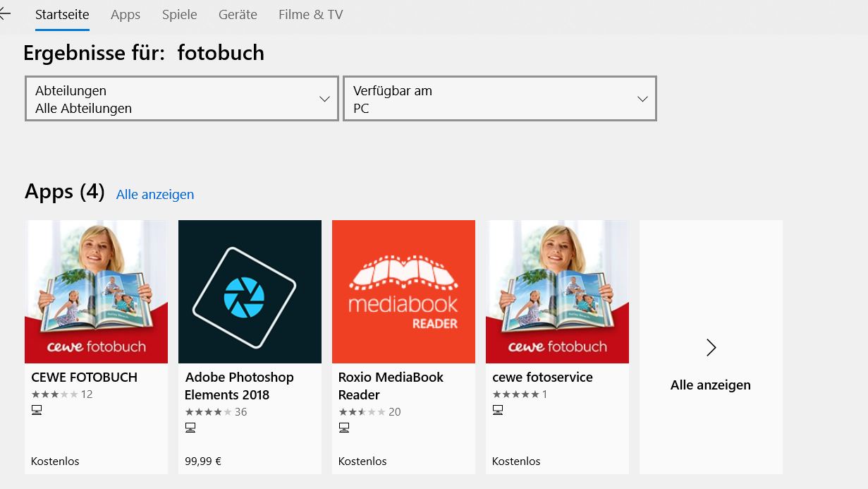Go back using the back arrow

point(4,14)
